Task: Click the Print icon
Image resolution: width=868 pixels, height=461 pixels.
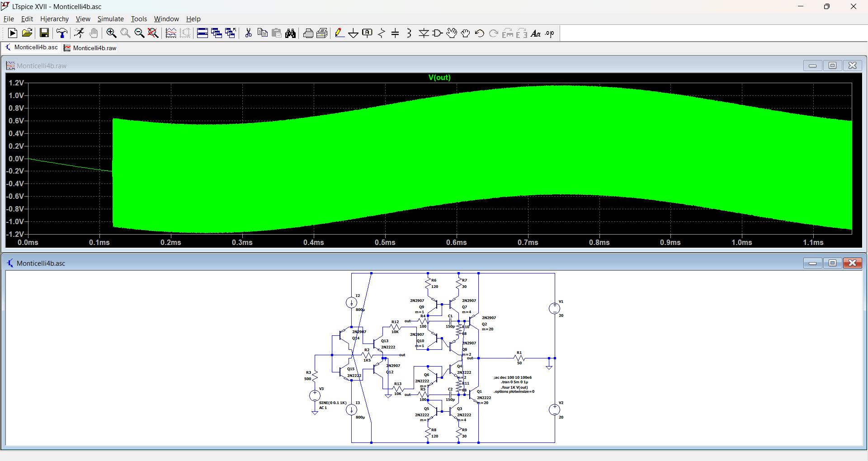Action: click(308, 33)
